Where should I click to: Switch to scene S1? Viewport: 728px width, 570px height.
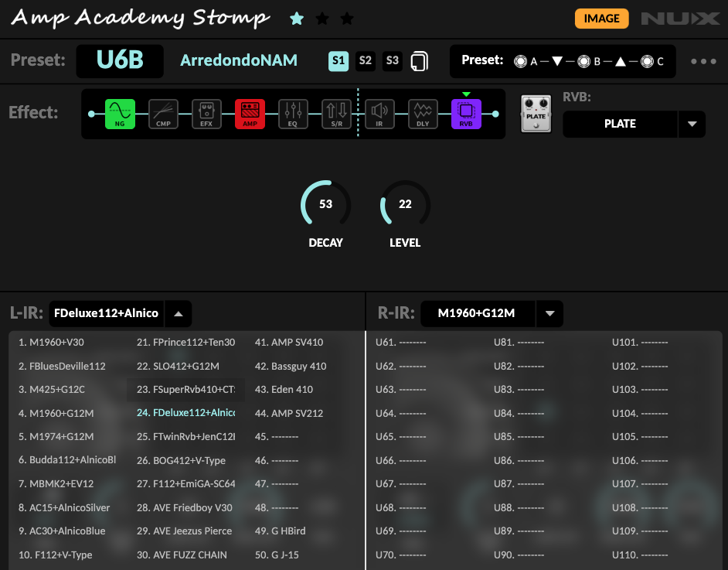click(x=338, y=61)
